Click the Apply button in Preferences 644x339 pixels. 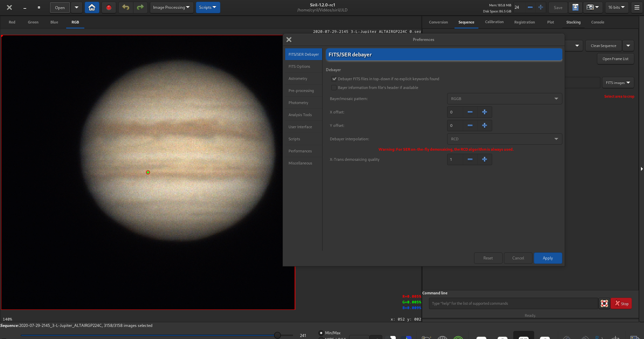coord(548,258)
